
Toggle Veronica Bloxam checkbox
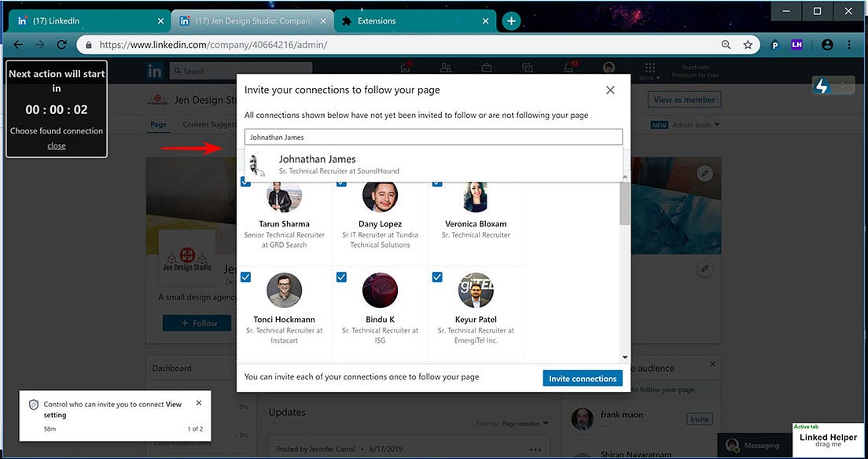tap(437, 182)
